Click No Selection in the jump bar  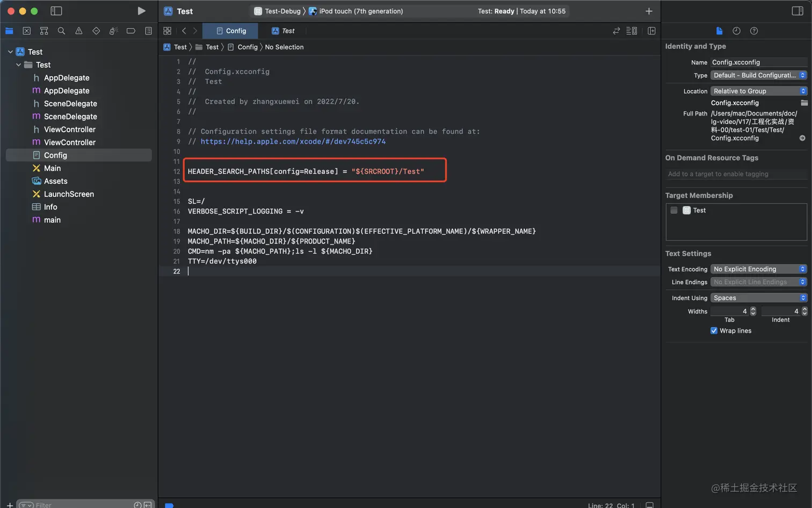[x=284, y=47]
